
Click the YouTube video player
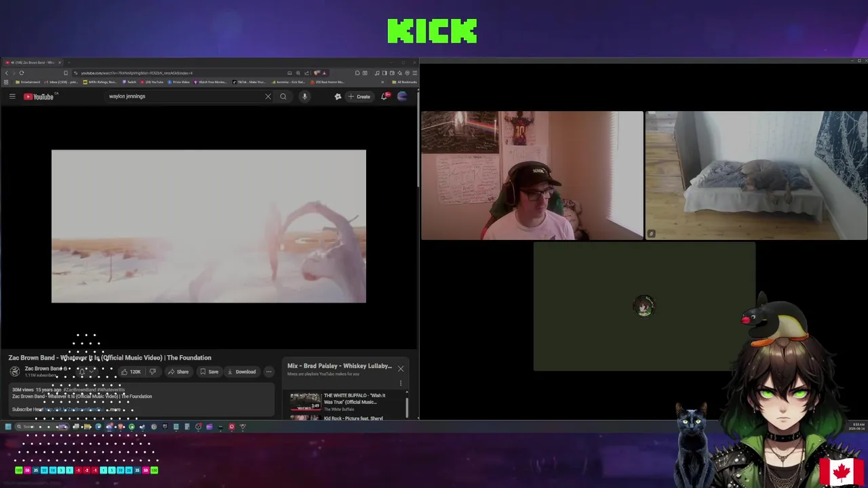tap(209, 226)
